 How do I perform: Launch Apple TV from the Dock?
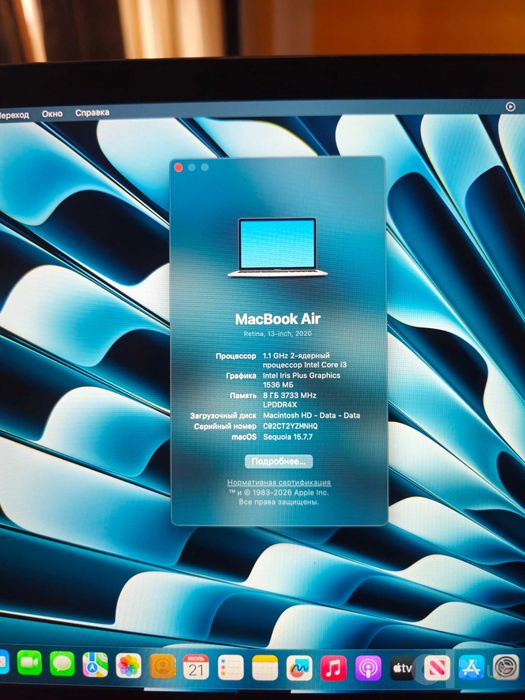pos(402,668)
